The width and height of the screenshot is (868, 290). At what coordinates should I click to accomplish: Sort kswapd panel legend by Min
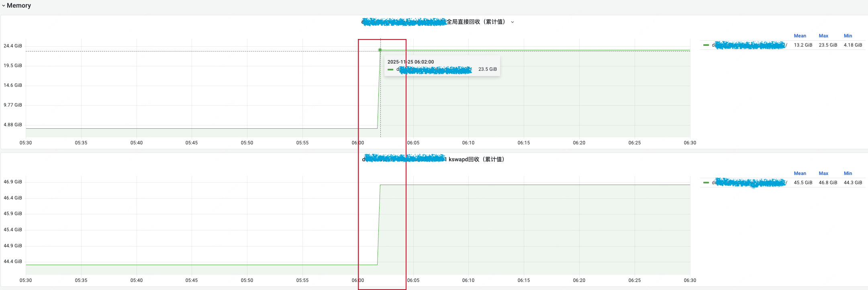[x=848, y=173]
